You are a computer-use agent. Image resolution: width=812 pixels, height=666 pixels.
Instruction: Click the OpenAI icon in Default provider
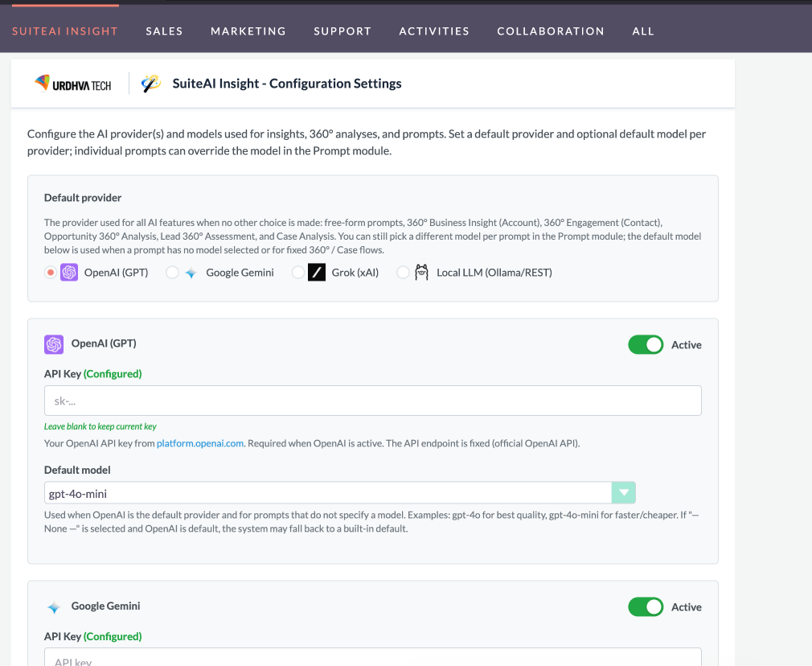coord(69,273)
